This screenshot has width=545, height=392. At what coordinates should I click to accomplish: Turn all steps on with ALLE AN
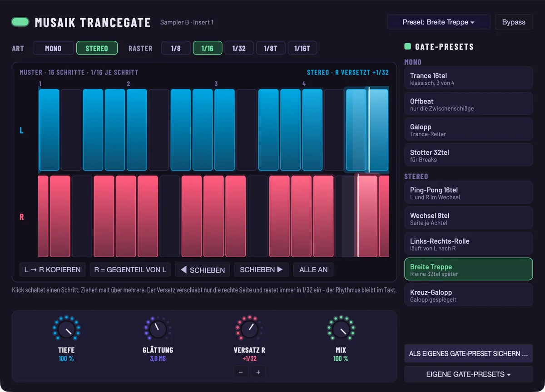313,269
